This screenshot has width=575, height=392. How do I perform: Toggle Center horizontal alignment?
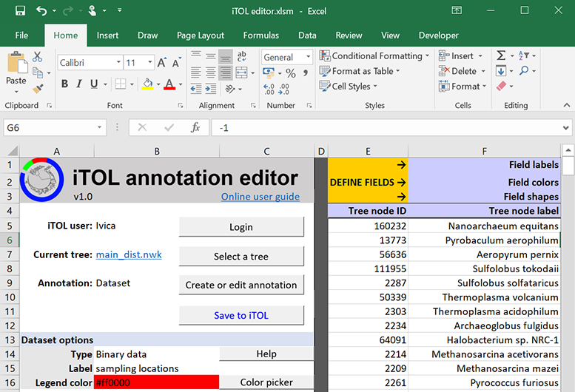(x=210, y=72)
